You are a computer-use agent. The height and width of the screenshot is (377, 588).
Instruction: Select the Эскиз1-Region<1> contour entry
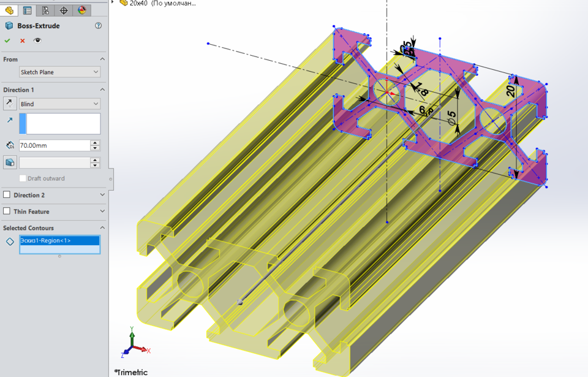click(59, 241)
